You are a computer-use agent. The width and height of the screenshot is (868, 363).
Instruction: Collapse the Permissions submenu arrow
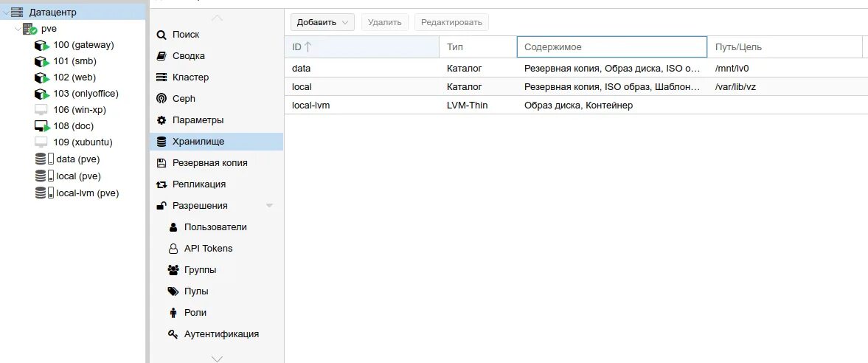pyautogui.click(x=269, y=206)
